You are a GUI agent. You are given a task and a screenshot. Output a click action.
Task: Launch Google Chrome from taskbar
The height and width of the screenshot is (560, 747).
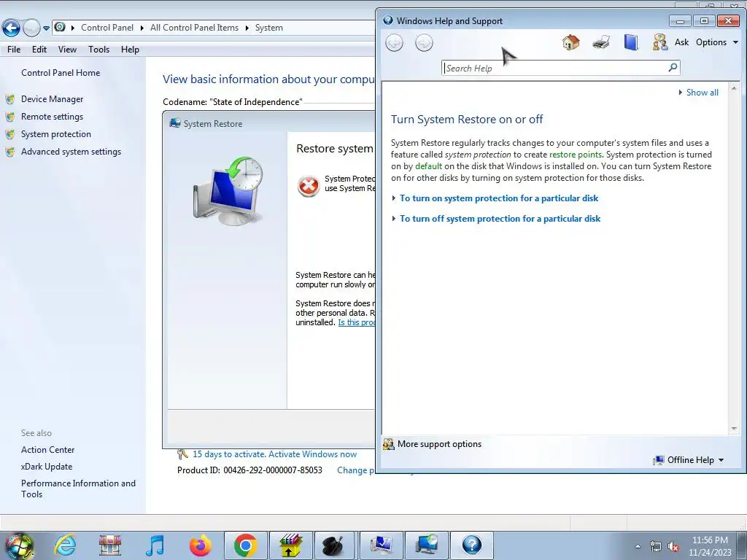(x=245, y=545)
